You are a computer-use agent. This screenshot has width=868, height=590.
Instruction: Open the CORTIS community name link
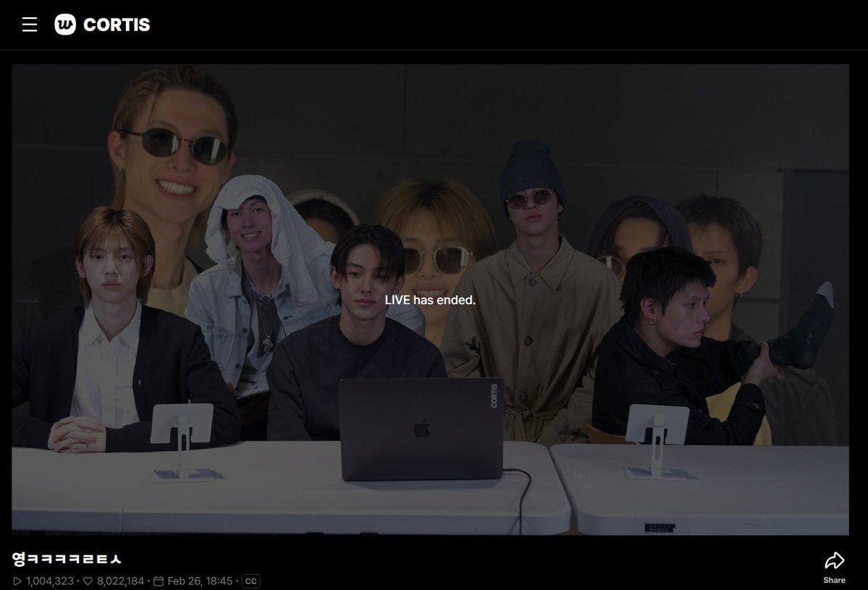pos(116,25)
